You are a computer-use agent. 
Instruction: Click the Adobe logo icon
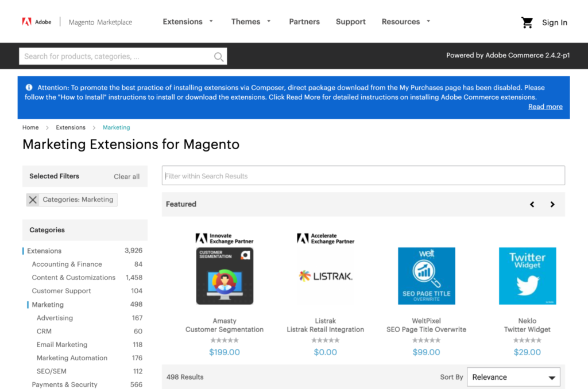26,22
